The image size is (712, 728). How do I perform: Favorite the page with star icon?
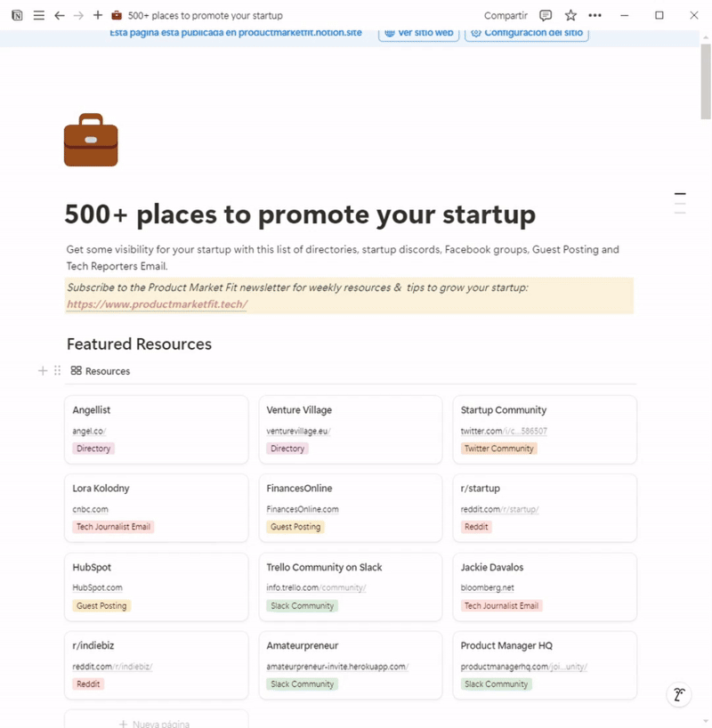coord(570,15)
